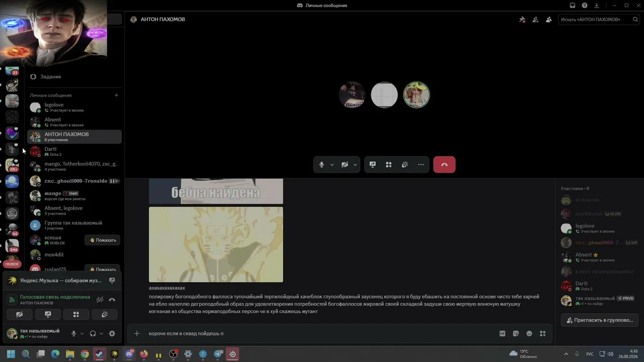Open the sticker picker
Viewport: 644px width, 362px height.
click(516, 333)
